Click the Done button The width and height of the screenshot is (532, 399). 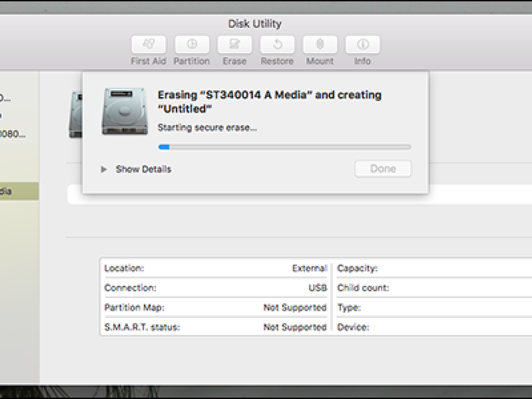click(383, 169)
